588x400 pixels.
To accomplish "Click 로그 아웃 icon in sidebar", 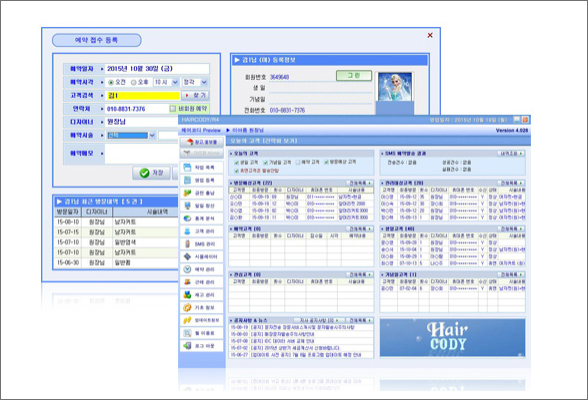I will 202,346.
